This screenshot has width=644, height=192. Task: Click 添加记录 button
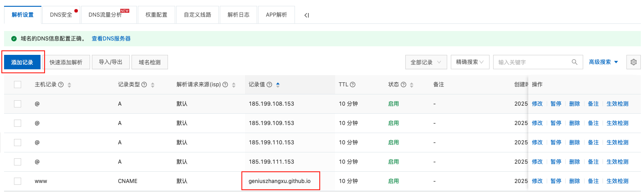23,62
